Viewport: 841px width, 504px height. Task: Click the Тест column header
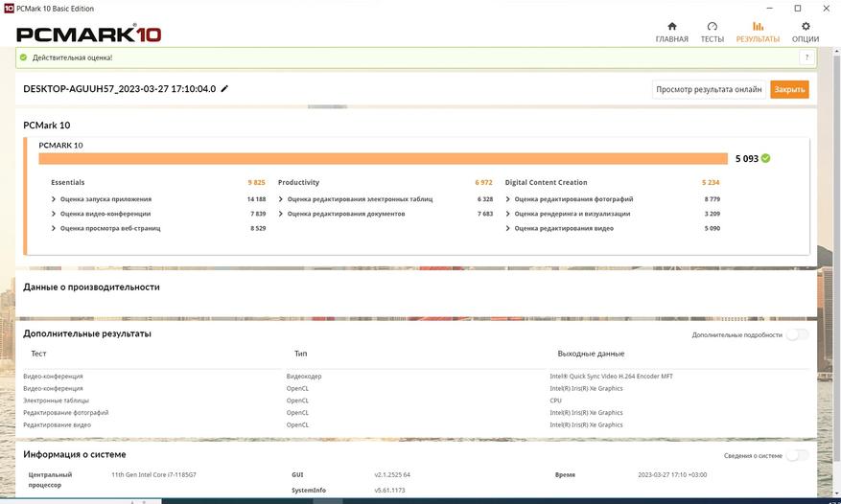pos(38,354)
